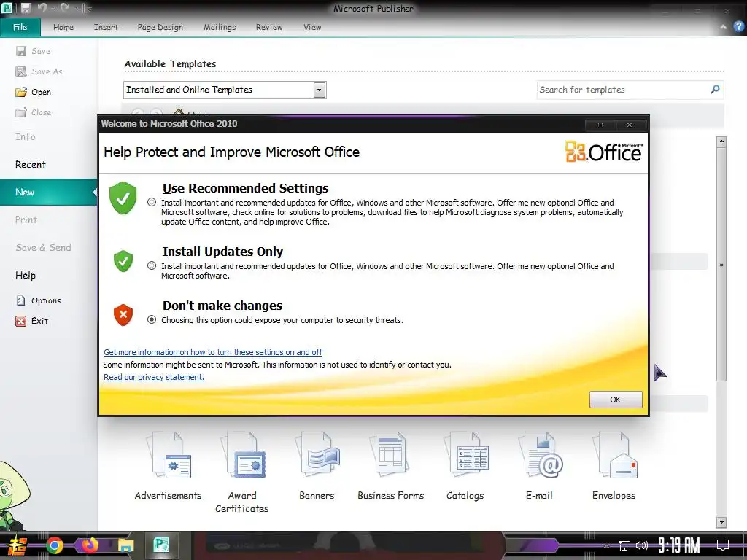This screenshot has width=747, height=560.
Task: Open the Catalogs template category
Action: click(465, 466)
